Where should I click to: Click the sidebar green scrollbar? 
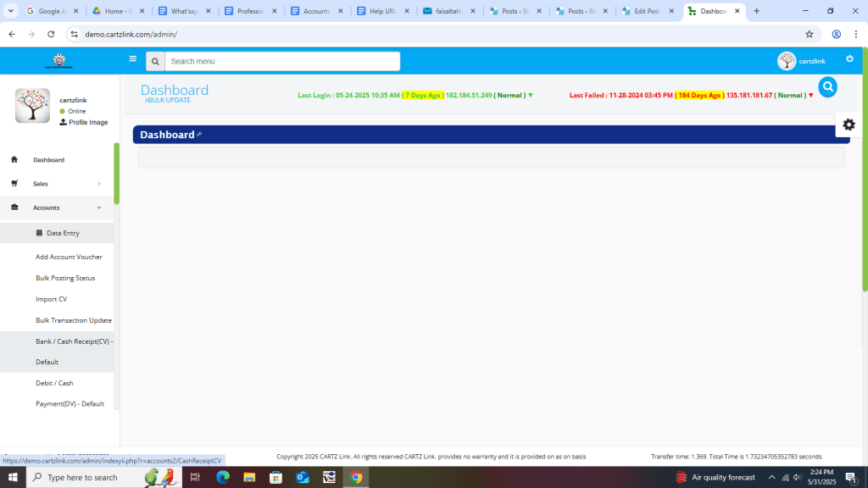click(117, 174)
